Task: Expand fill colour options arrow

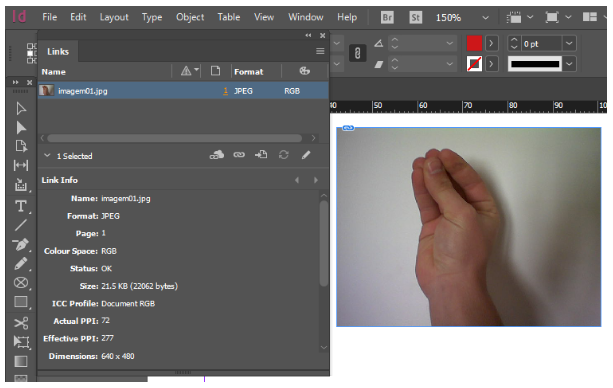Action: tap(492, 43)
